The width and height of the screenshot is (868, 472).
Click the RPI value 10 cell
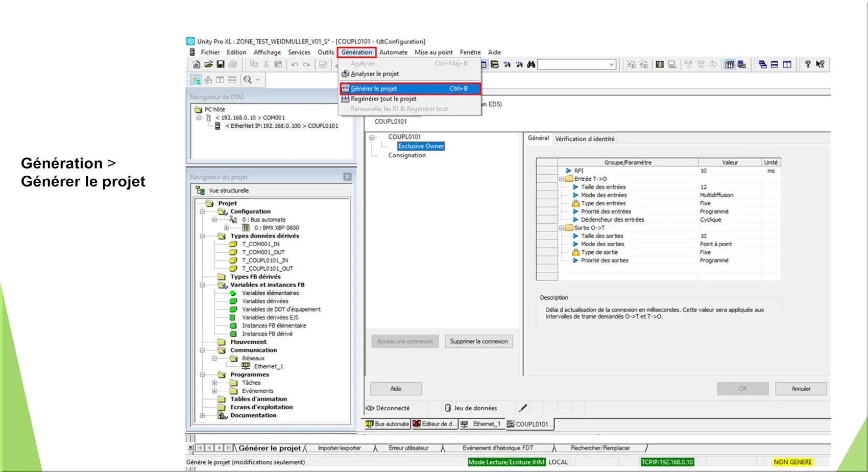[x=730, y=171]
